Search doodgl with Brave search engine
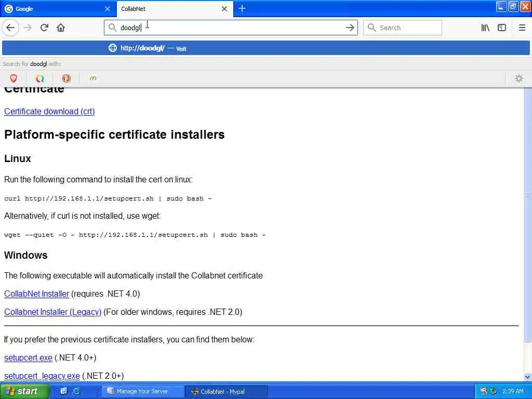 tap(14, 78)
